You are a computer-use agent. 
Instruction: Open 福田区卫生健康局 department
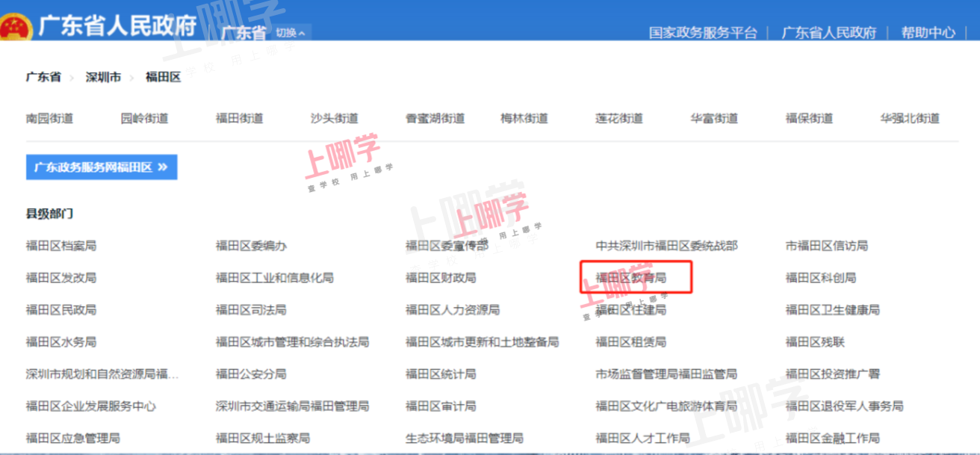click(x=832, y=310)
